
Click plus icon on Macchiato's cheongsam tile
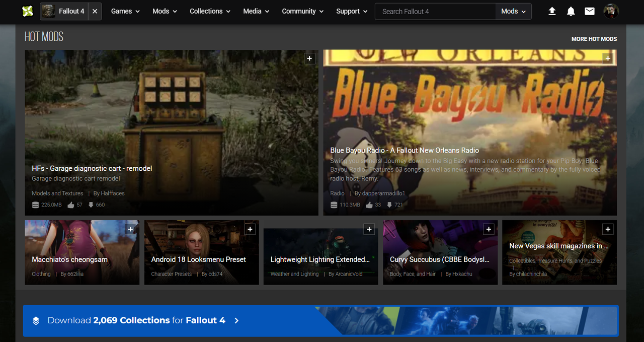click(x=130, y=229)
